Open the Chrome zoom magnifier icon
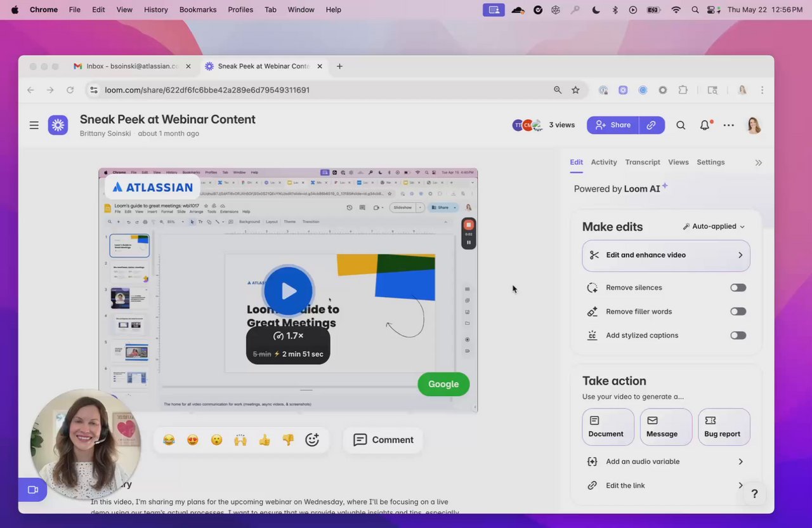The height and width of the screenshot is (528, 812). [x=558, y=90]
